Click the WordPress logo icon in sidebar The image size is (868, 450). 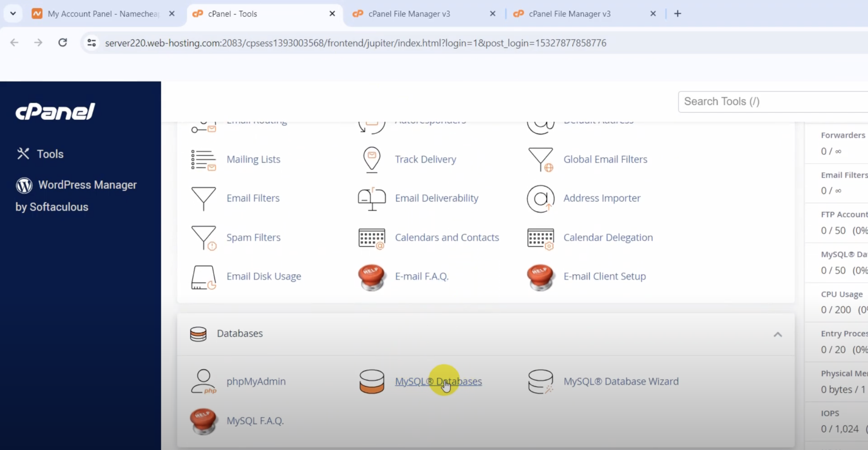24,185
